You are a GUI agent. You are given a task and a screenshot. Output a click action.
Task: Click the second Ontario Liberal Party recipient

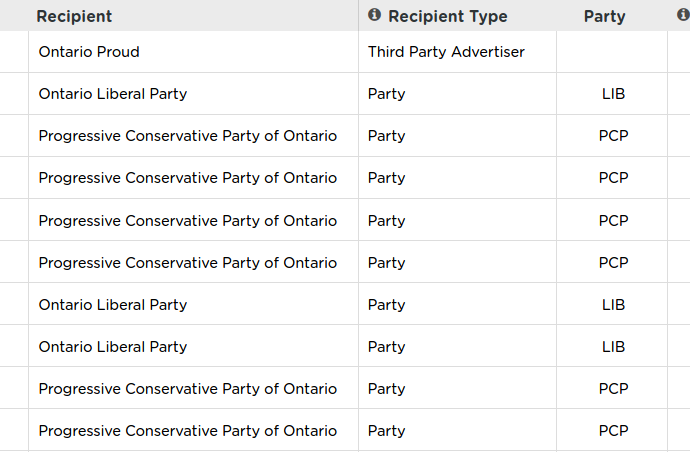(x=113, y=305)
